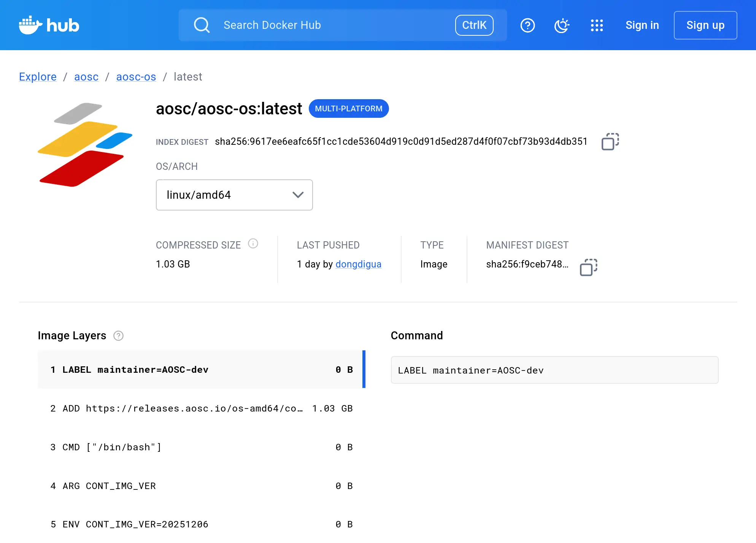Open the Explore breadcrumb

click(38, 77)
